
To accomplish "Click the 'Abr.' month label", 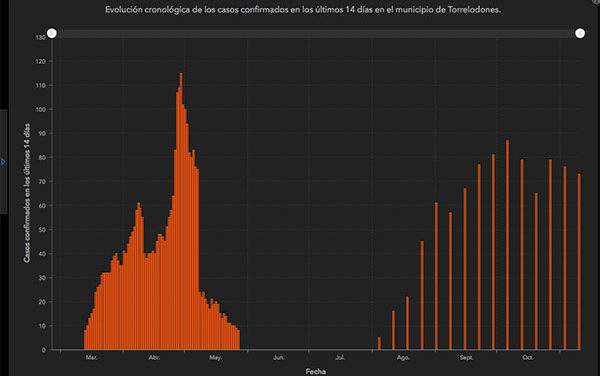I will click(154, 358).
